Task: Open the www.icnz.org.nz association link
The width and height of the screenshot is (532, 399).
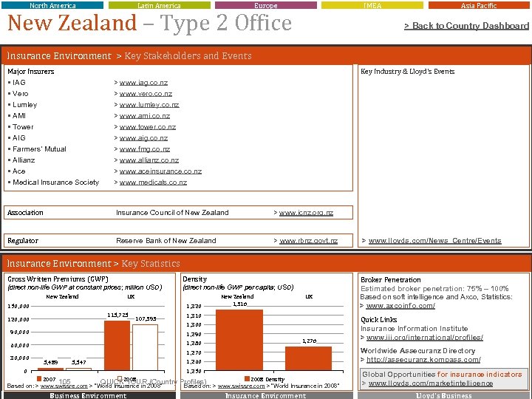Action: click(306, 213)
